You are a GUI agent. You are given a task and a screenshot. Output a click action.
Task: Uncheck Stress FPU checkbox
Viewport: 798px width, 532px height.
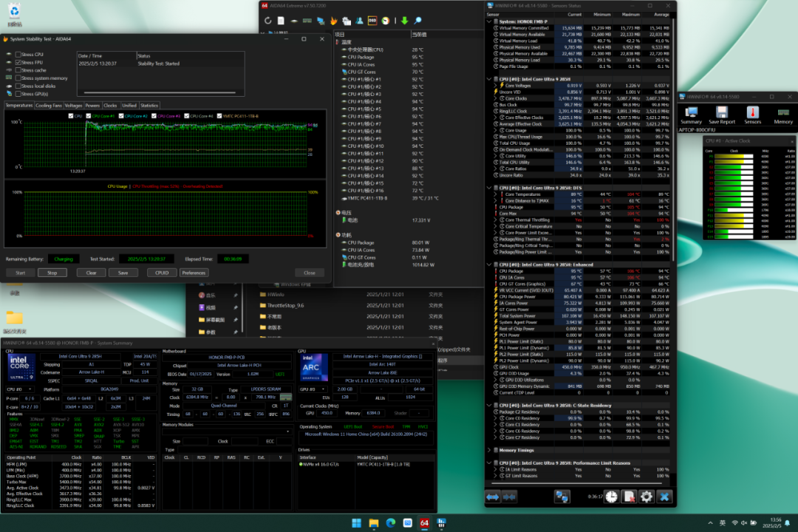18,62
